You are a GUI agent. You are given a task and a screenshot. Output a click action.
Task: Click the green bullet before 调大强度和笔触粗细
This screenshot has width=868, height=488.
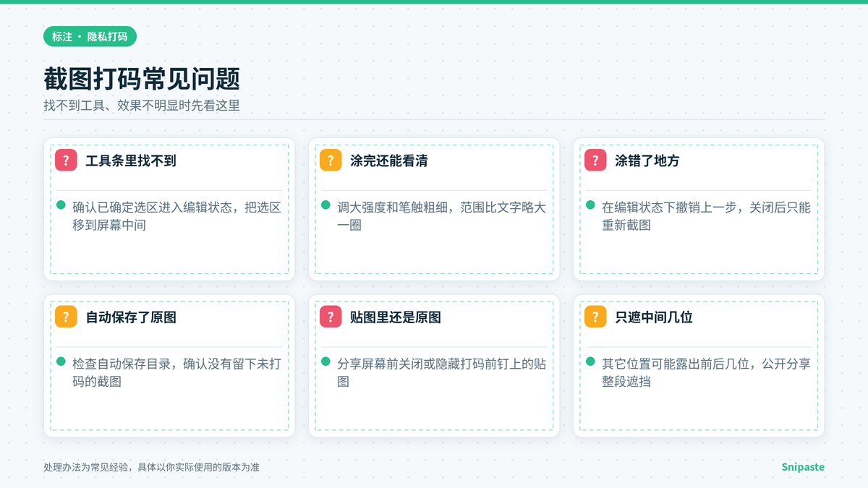tap(325, 205)
